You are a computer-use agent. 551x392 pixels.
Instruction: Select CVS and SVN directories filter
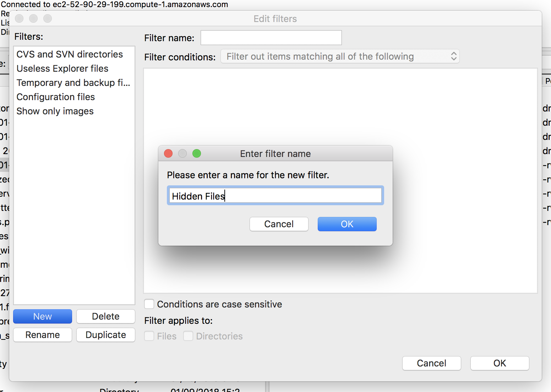click(70, 54)
